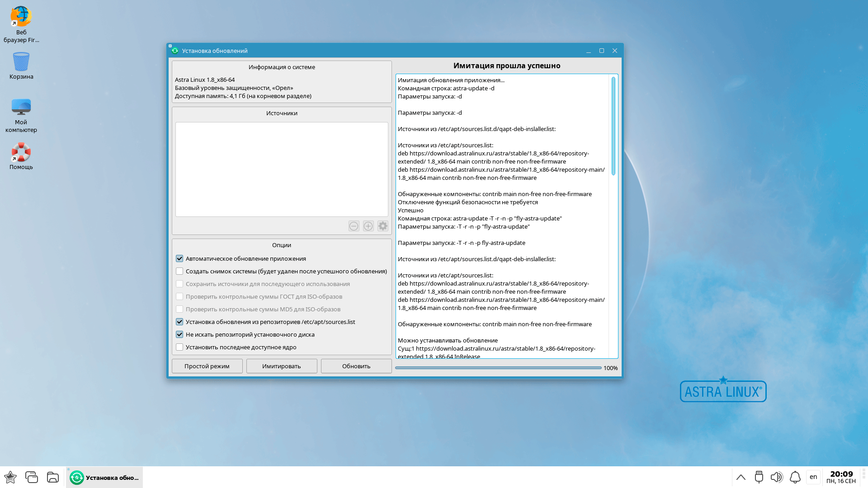
Task: Click log line Отключение функций безопасности не требуется
Action: [468, 202]
